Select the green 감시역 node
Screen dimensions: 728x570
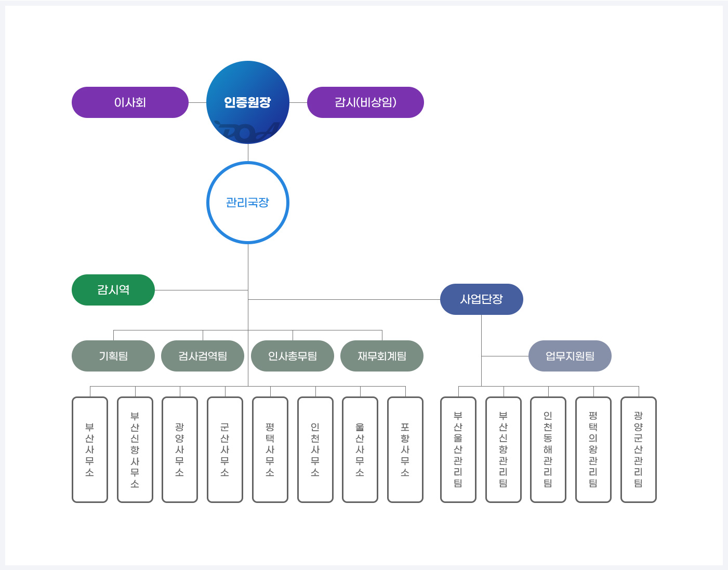click(113, 290)
